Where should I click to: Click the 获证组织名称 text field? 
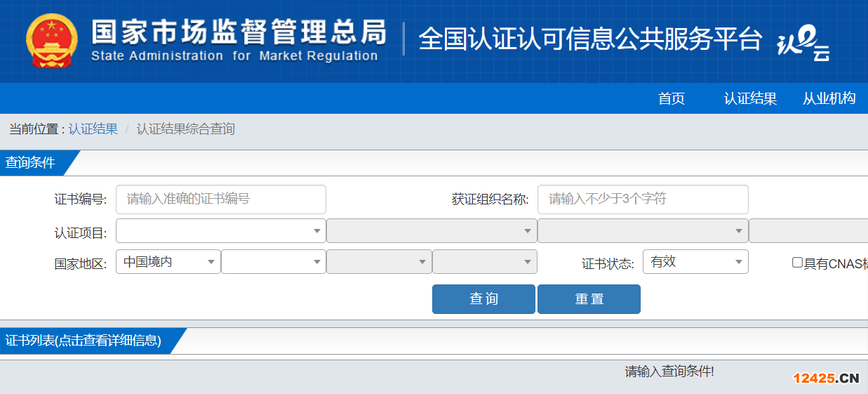(x=642, y=199)
